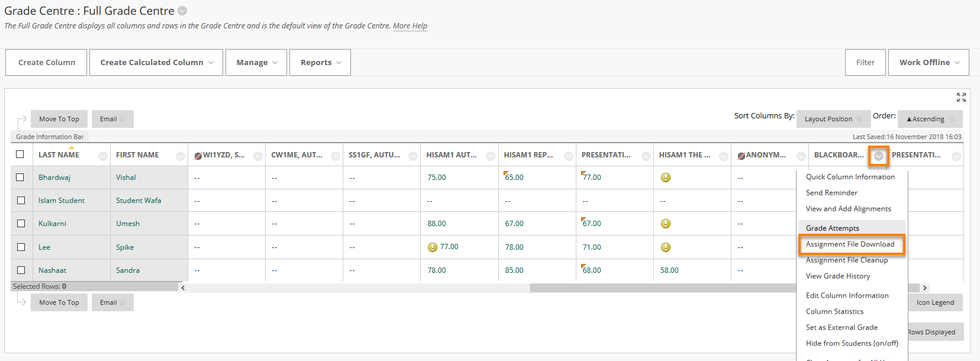Select the Bhardwaj row checkbox
Viewport: 980px width, 361px height.
tap(20, 177)
